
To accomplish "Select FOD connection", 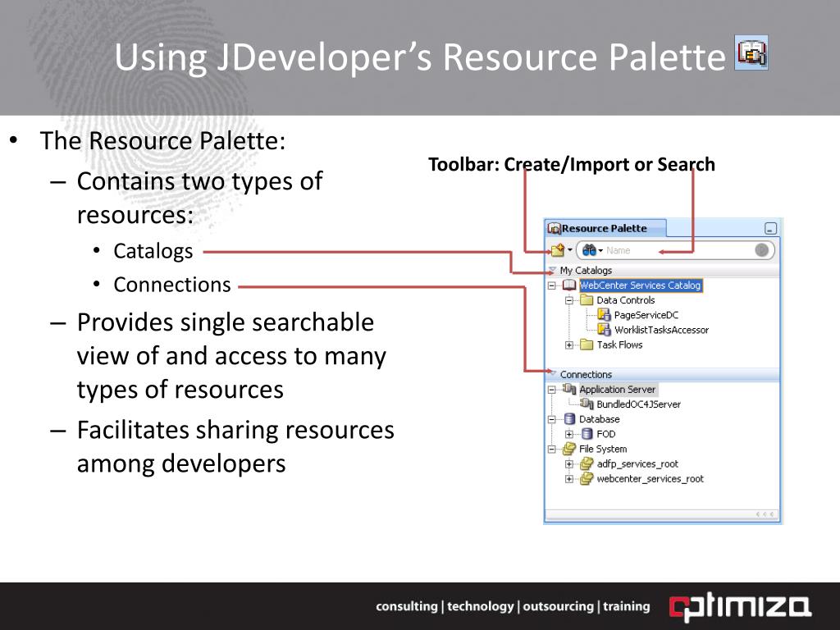I will [606, 435].
